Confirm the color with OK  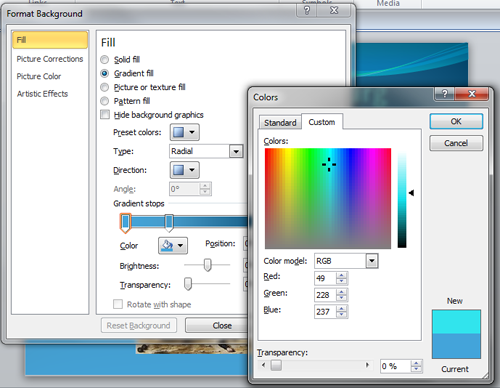456,121
